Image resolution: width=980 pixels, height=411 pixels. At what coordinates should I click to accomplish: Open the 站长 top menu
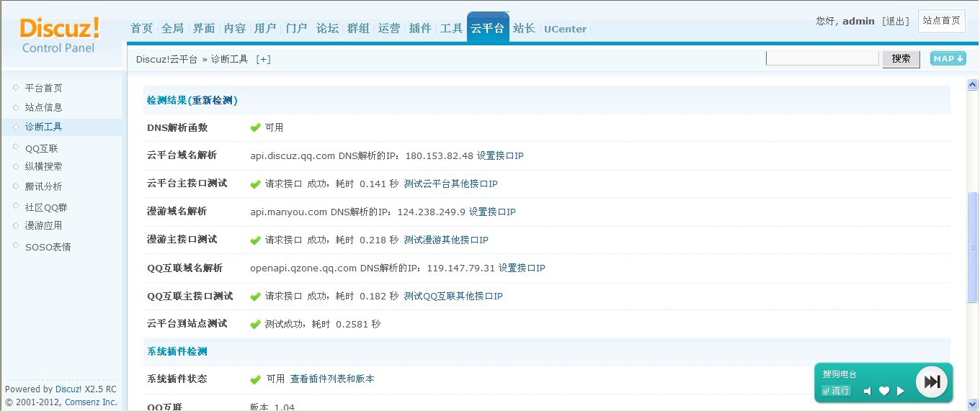[x=524, y=29]
